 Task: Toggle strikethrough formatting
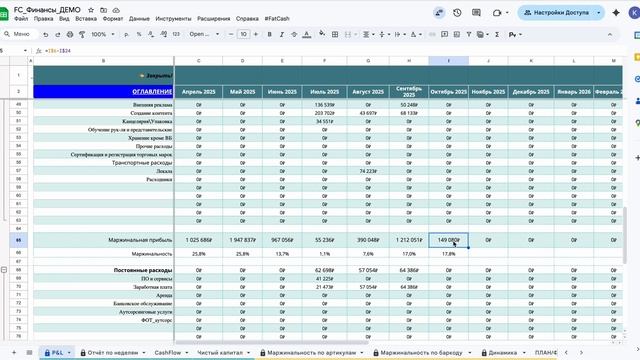pos(294,35)
